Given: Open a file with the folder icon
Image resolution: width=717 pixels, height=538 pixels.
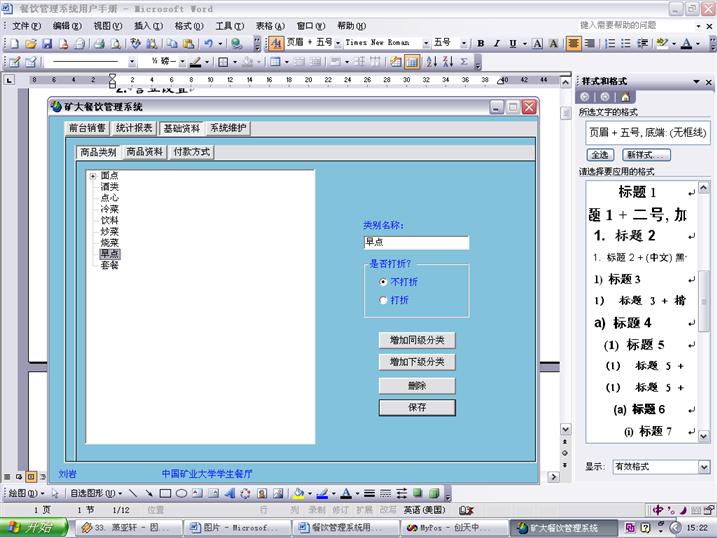Looking at the screenshot, I should coord(31,43).
